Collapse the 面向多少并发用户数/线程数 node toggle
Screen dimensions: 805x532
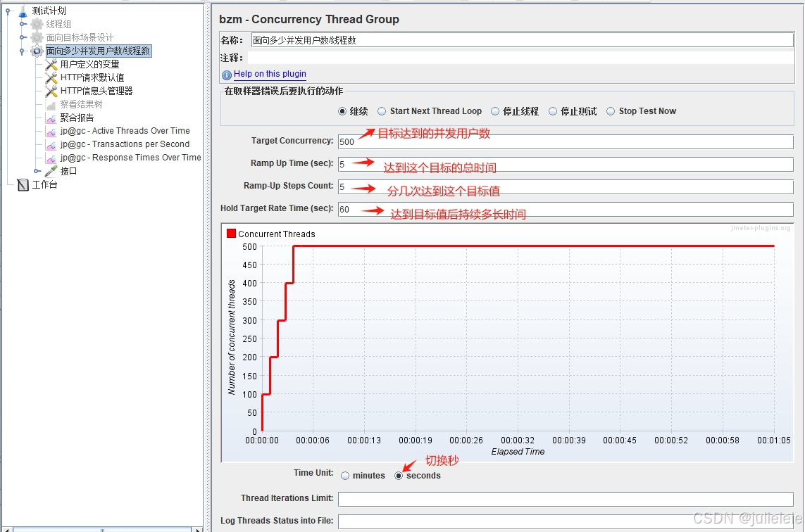22,51
